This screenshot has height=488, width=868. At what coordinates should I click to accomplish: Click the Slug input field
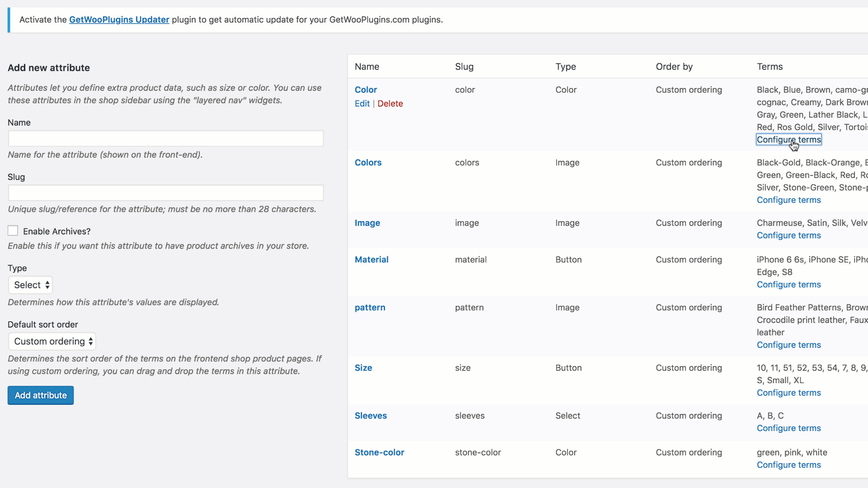[x=165, y=192]
